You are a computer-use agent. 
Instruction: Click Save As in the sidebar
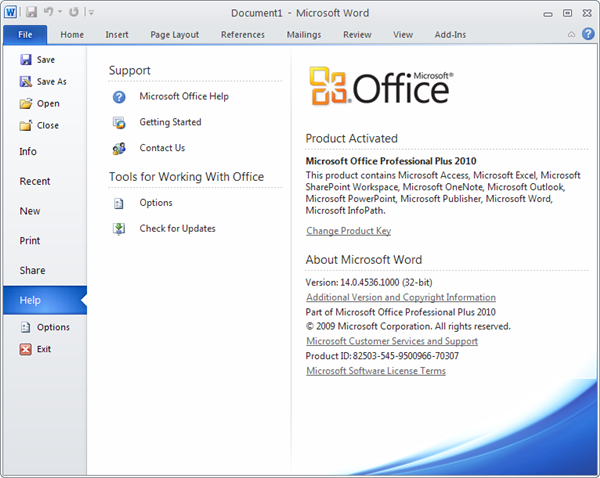[x=51, y=82]
